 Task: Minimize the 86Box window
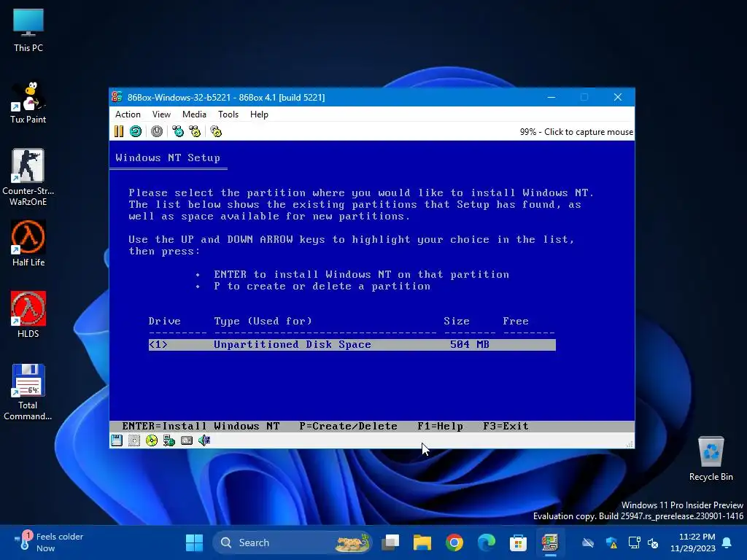click(551, 97)
